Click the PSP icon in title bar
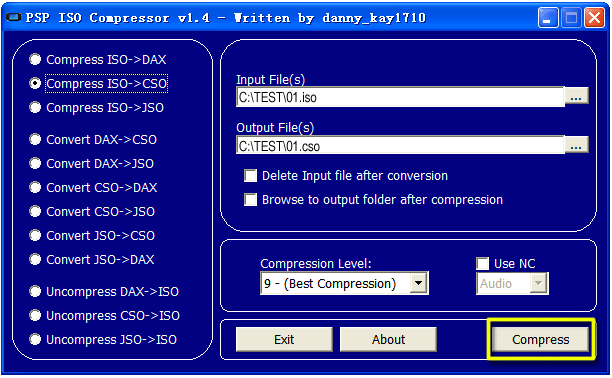The height and width of the screenshot is (378, 612). click(x=13, y=18)
